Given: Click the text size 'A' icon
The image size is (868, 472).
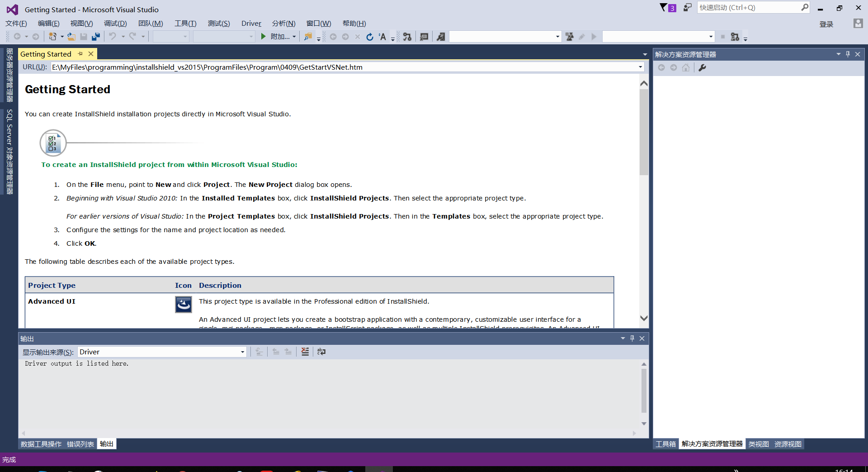Looking at the screenshot, I should 382,37.
